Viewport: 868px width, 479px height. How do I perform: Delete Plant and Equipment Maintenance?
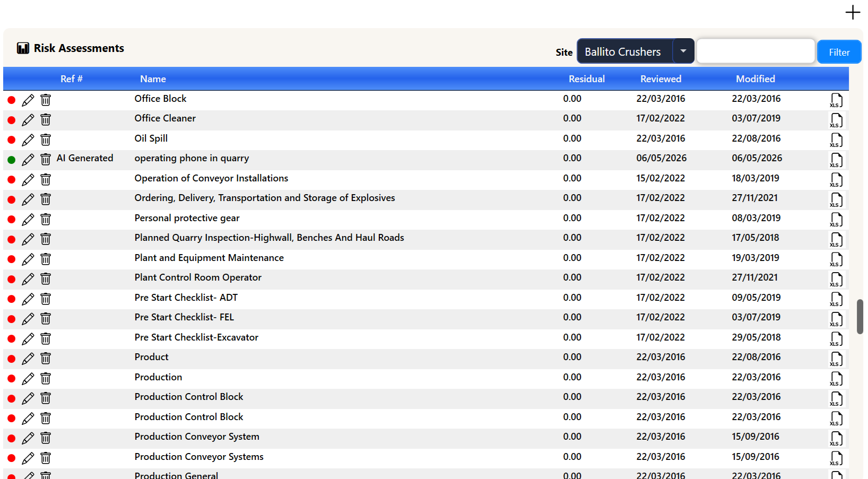tap(46, 259)
